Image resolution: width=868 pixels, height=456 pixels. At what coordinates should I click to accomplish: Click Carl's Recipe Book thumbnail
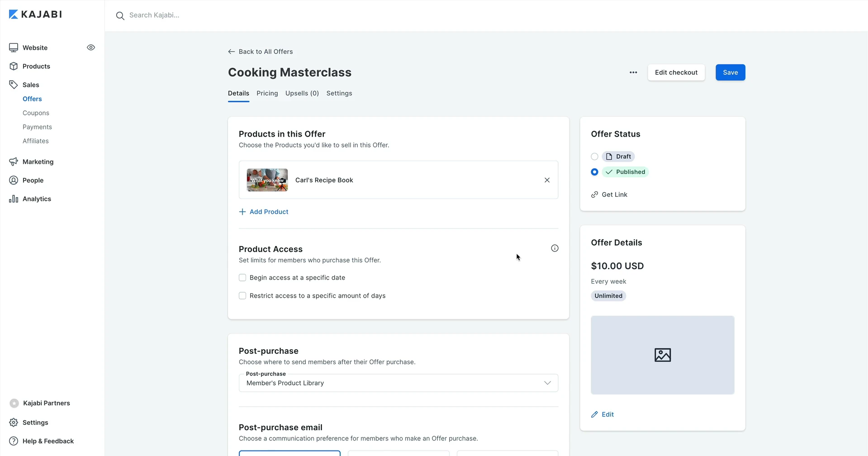[267, 180]
